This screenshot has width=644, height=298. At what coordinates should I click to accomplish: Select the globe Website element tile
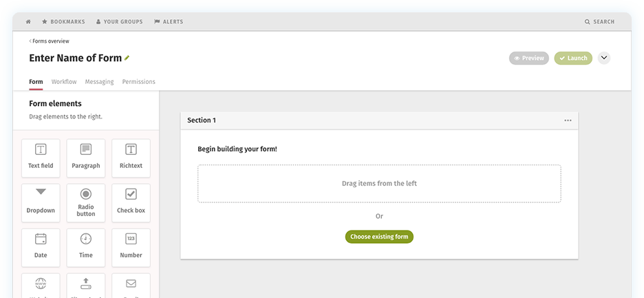pyautogui.click(x=41, y=286)
